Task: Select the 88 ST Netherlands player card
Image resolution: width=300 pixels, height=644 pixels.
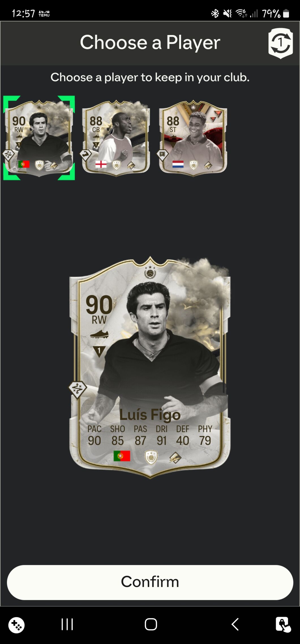Action: (193, 138)
